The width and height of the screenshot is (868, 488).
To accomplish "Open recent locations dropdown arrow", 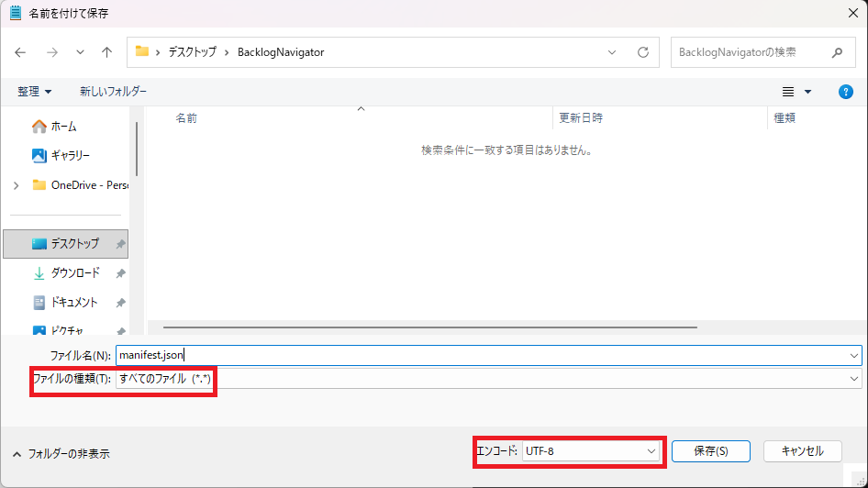I will [x=80, y=52].
